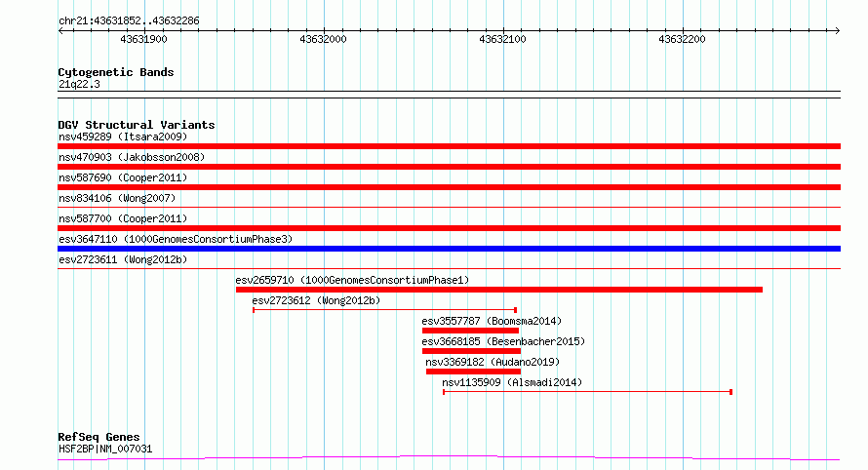Click the blue bar under esv3647110
Screen dimensions: 868x470
(449, 249)
